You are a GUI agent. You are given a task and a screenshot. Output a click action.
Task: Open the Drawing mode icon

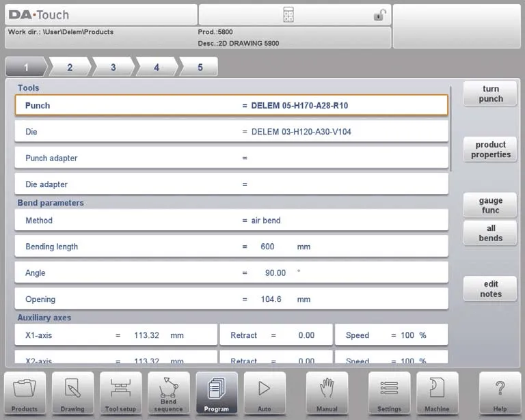coord(72,393)
